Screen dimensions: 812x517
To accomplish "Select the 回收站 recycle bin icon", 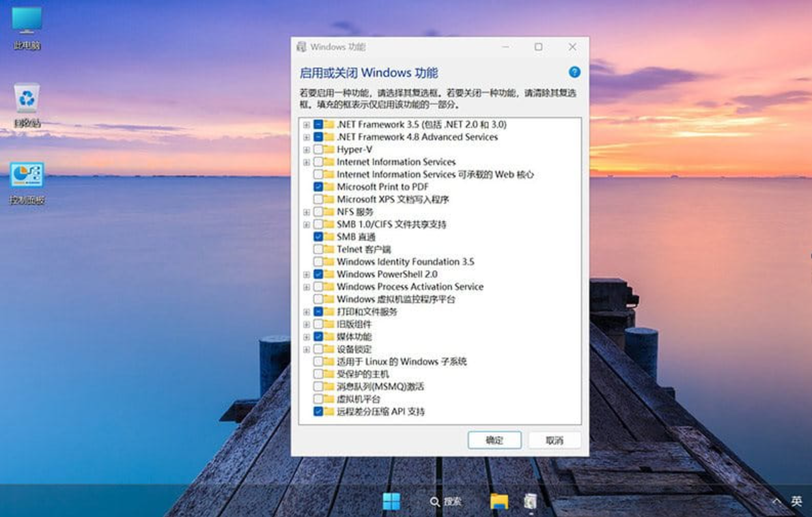I will coord(27,105).
